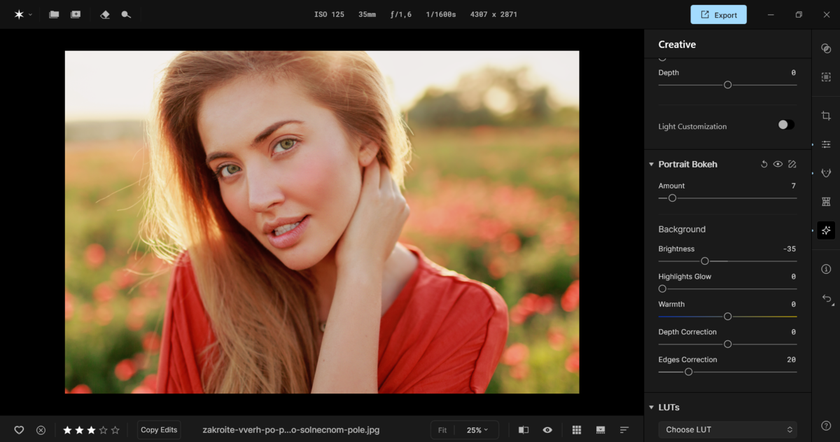This screenshot has height=442, width=840.
Task: Open the Layers overlapping circles icon
Action: [x=826, y=48]
